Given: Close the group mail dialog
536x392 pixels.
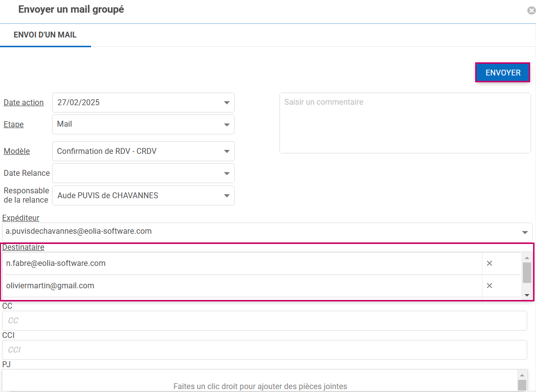Looking at the screenshot, I should (531, 10).
